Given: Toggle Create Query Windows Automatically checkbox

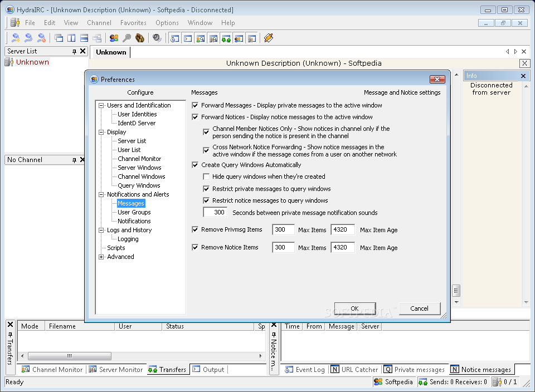Looking at the screenshot, I should pos(195,165).
